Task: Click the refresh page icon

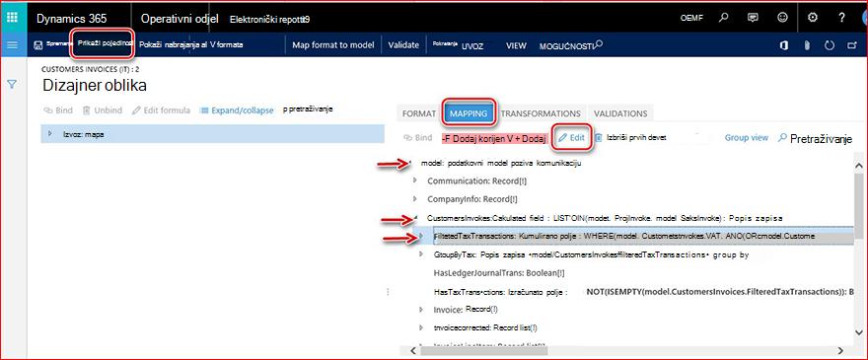Action: tap(830, 45)
